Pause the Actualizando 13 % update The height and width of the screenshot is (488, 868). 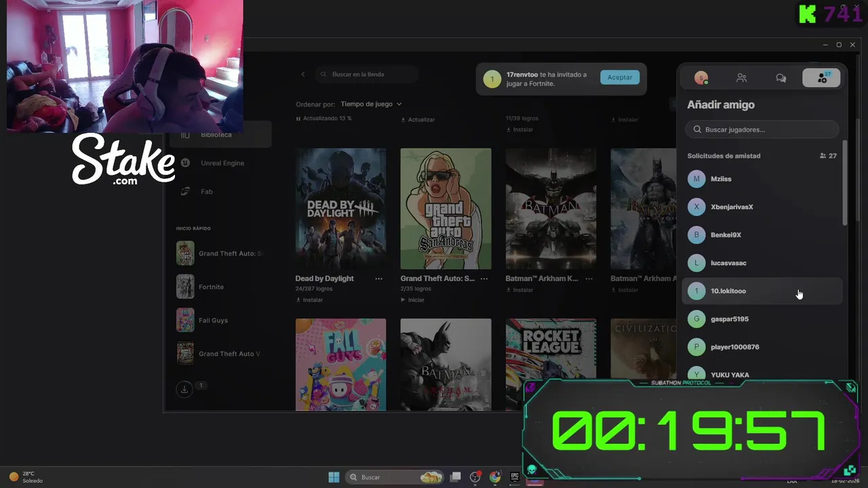298,118
